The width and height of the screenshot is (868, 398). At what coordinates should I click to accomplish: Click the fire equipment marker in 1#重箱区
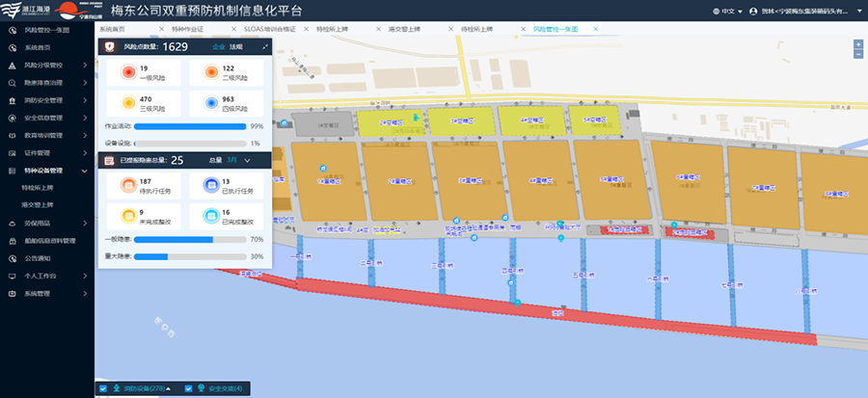[324, 168]
